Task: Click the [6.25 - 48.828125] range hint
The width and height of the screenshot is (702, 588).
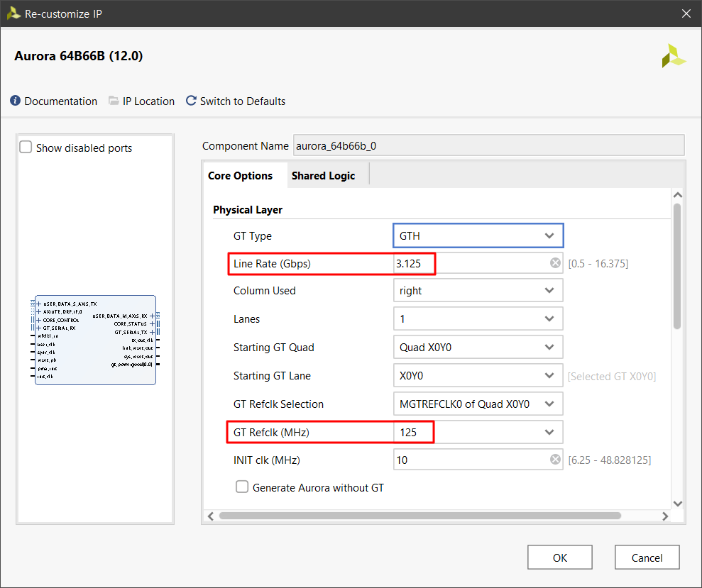Action: tap(609, 460)
